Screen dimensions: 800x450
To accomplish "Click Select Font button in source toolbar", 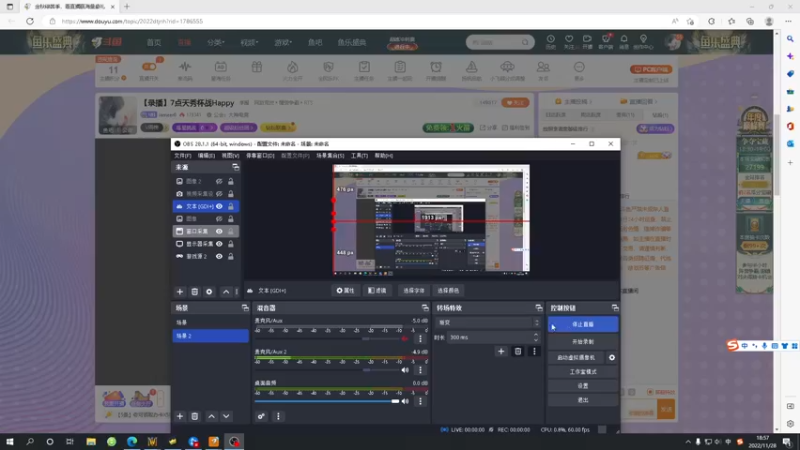I will (x=414, y=290).
